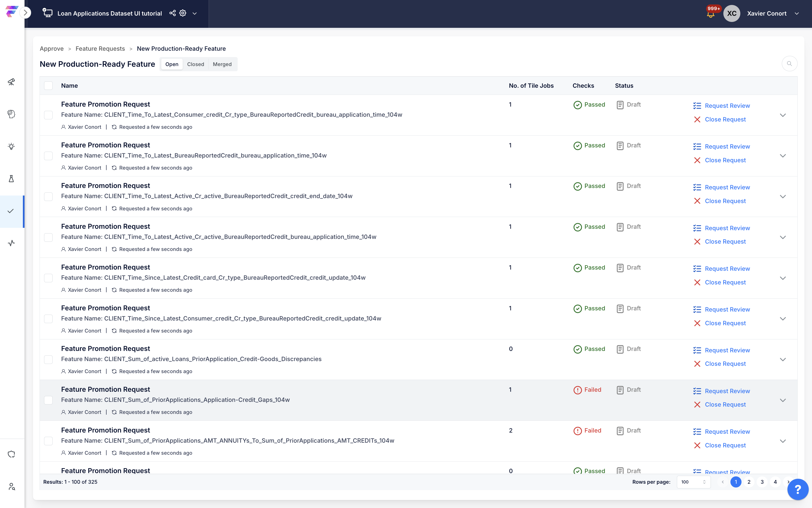Expand details of the first feature request row

[783, 115]
